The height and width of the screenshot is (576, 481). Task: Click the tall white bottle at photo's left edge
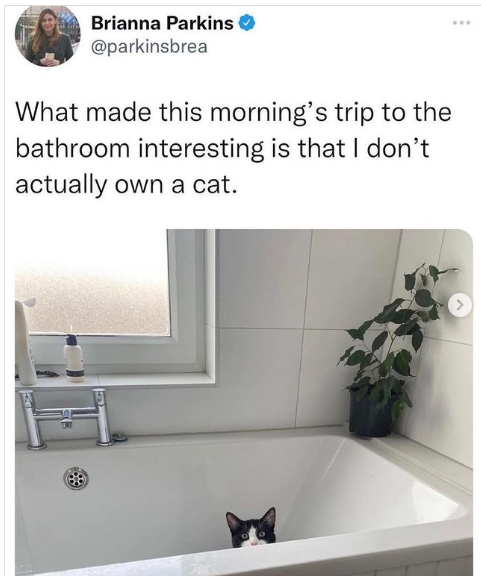[25, 342]
